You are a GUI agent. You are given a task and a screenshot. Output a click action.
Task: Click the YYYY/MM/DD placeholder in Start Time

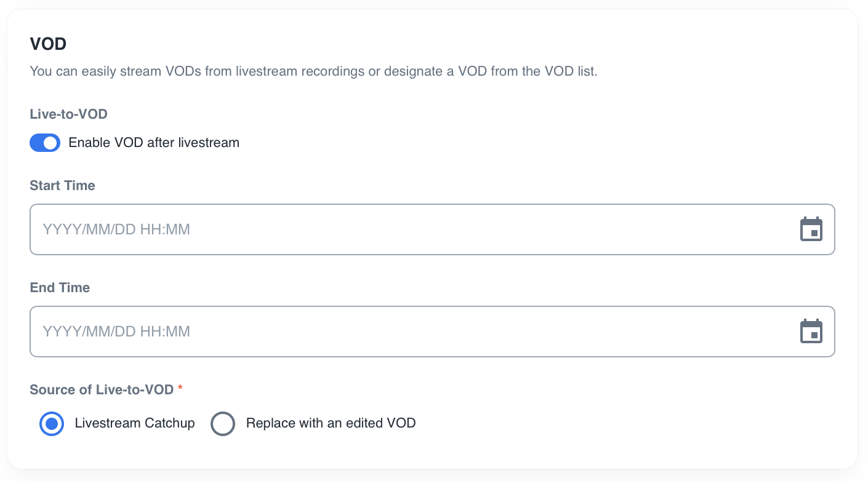click(116, 229)
